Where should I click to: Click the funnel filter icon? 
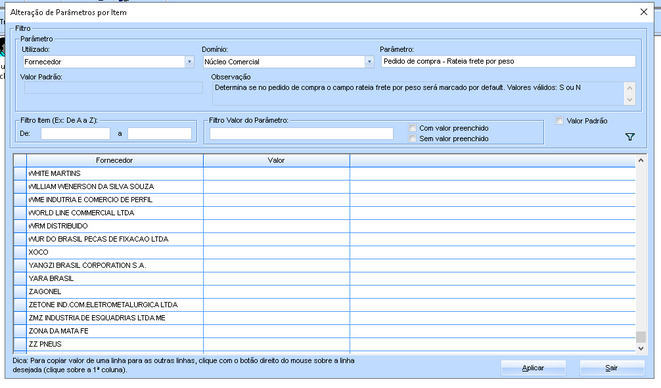pyautogui.click(x=630, y=137)
